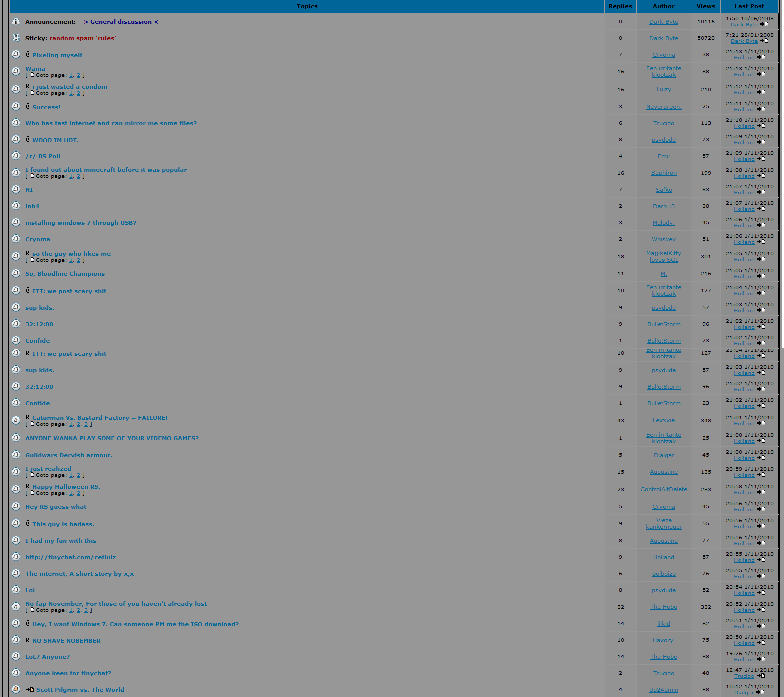Viewport: 784px width, 697px height.
Task: Click topic status icon beside installing windows 7 through USB?
Action: 16,222
